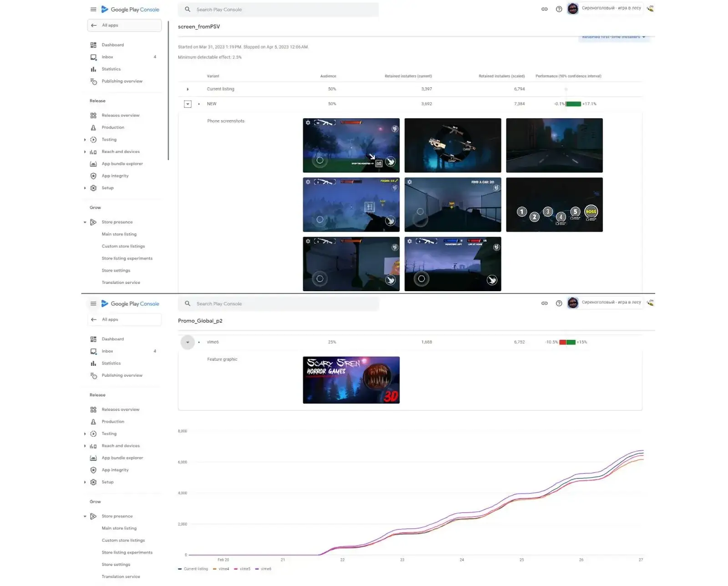Go to All apps on Promo_Global_p2 page

point(124,320)
